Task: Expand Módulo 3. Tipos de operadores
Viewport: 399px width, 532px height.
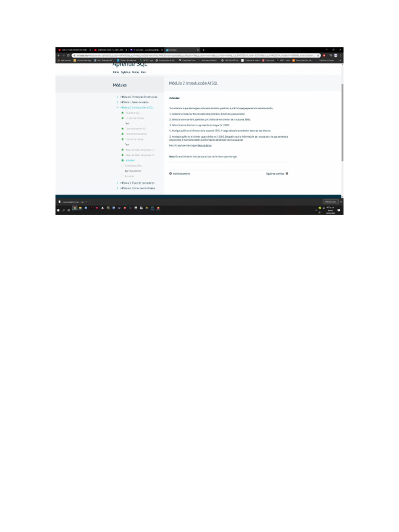Action: pos(136,183)
